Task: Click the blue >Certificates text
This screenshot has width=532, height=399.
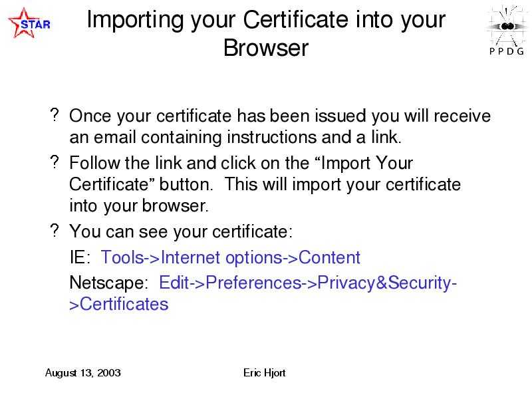Action: pyautogui.click(x=119, y=304)
